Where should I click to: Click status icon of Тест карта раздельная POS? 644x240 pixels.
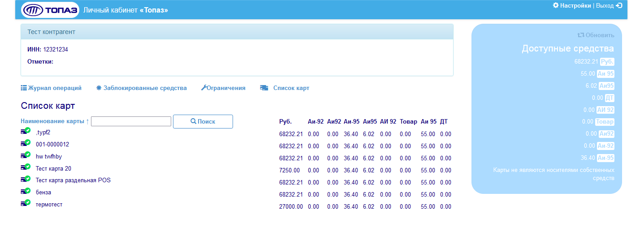click(26, 179)
